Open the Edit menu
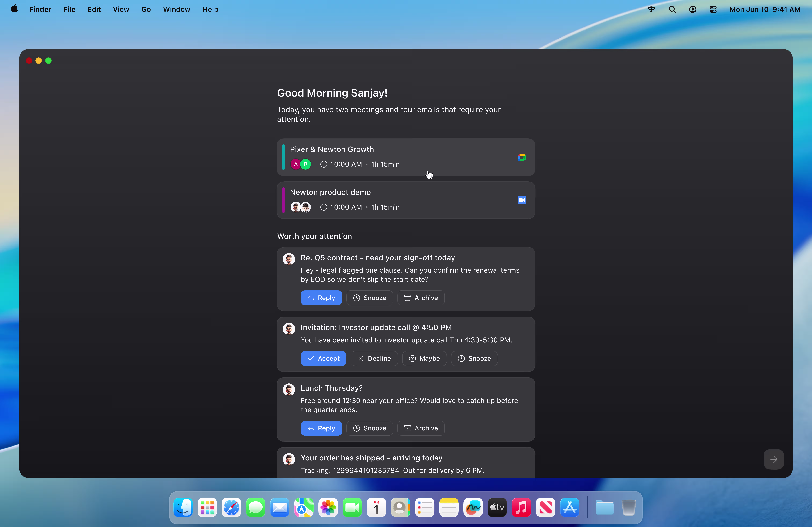This screenshot has height=527, width=812. (94, 9)
